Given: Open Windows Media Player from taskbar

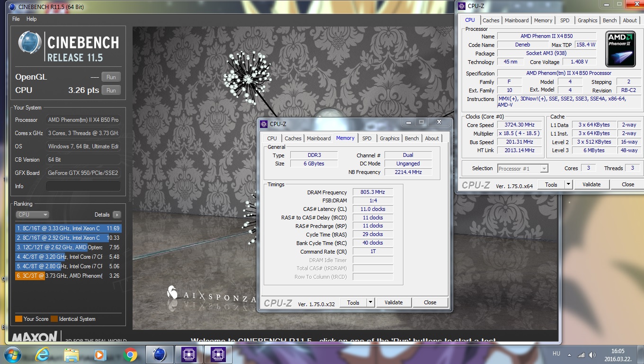Looking at the screenshot, I should pos(100,354).
